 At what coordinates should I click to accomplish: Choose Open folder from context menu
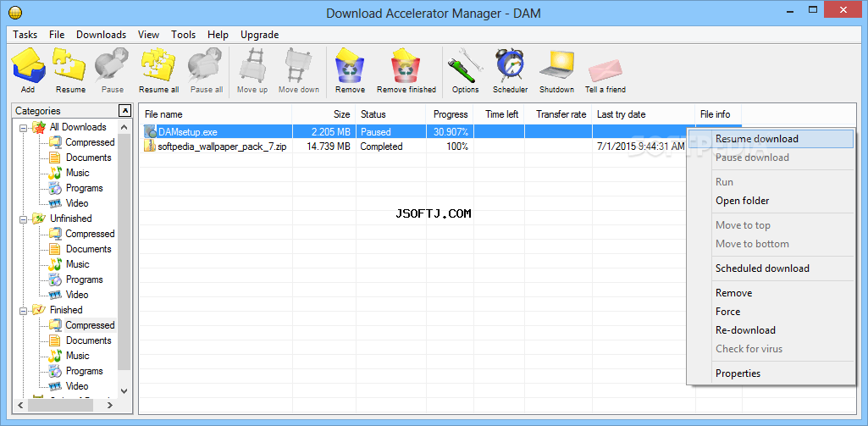coord(770,201)
